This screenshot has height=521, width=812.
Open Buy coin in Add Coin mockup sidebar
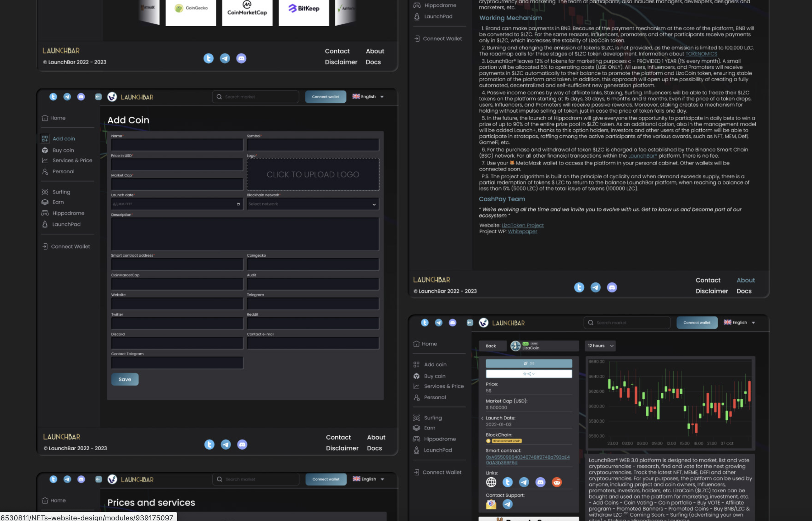pyautogui.click(x=58, y=150)
